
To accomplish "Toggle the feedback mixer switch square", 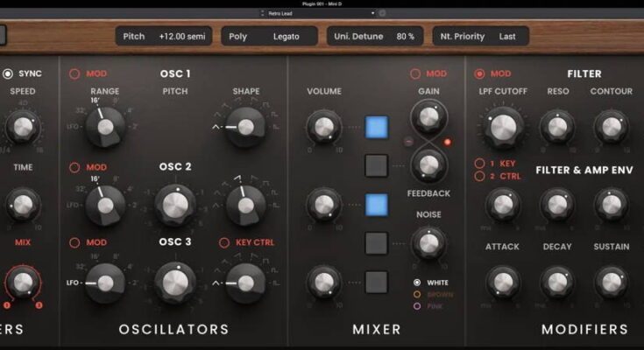I will 376,165.
